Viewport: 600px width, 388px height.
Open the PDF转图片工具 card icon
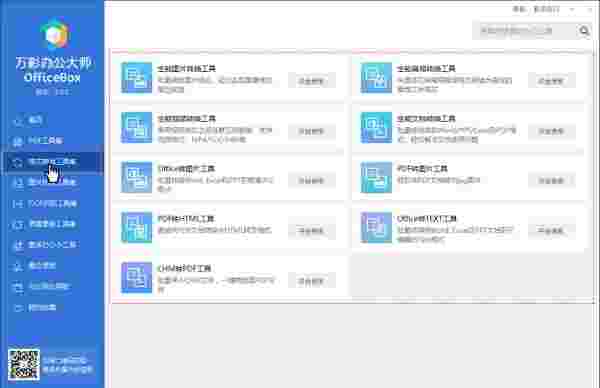pos(376,177)
